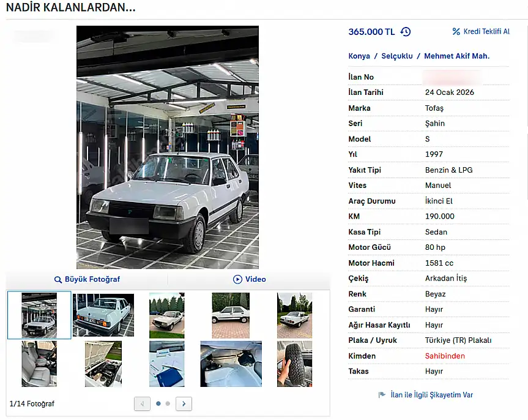Viewport: 528px width, 420px height.
Task: Switch to the Video tab
Action: 255,279
